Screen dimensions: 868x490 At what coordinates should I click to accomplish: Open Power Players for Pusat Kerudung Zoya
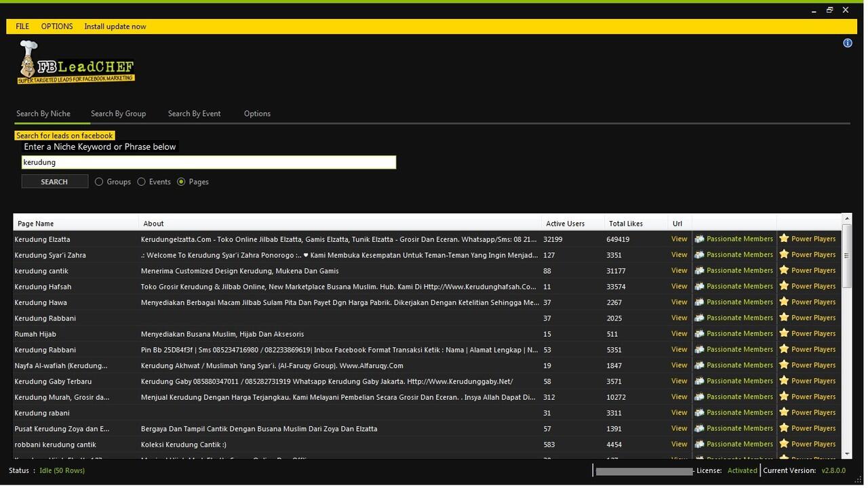tap(807, 428)
